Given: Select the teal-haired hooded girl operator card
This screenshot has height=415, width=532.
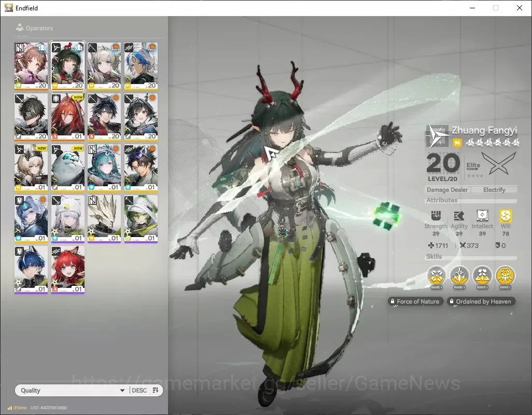Looking at the screenshot, I should [x=104, y=168].
